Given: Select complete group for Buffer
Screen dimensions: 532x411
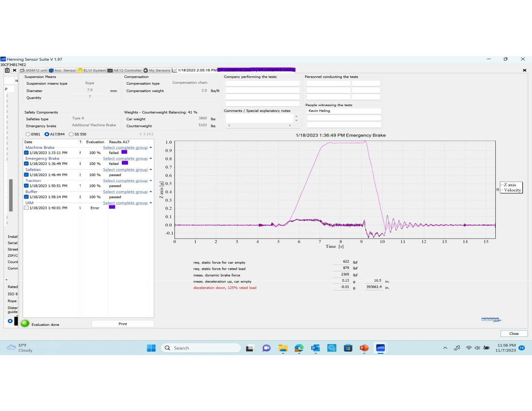Looking at the screenshot, I should 125,192.
